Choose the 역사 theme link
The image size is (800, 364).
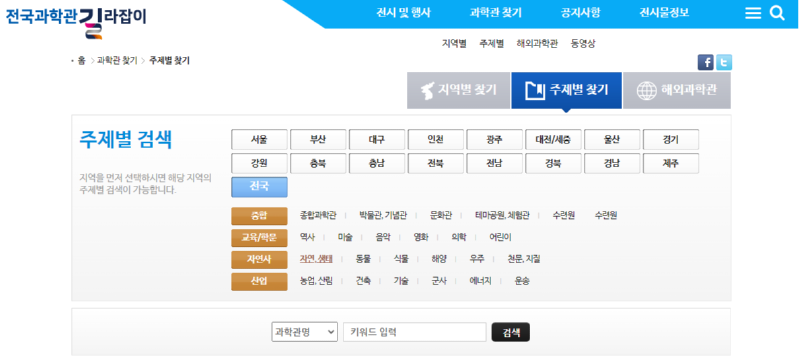307,237
